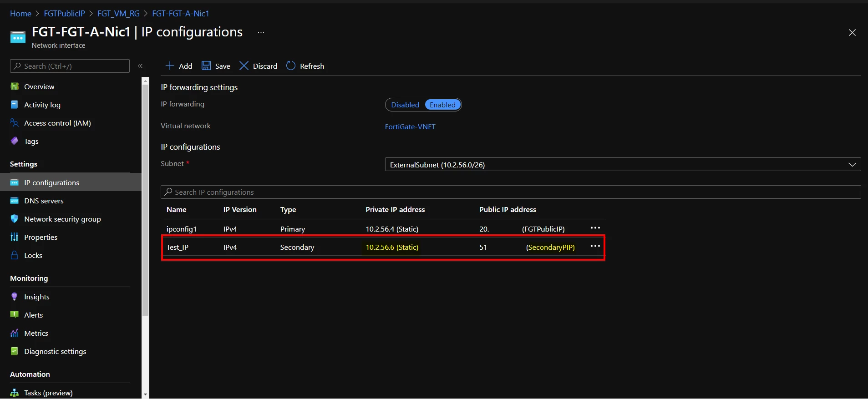Click the (SecondaryPIP) public IP entry

(x=550, y=247)
